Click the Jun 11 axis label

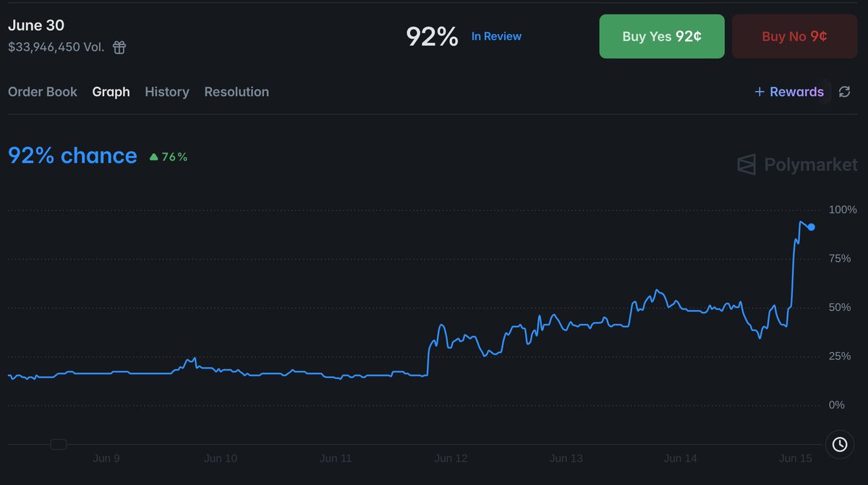click(x=336, y=458)
